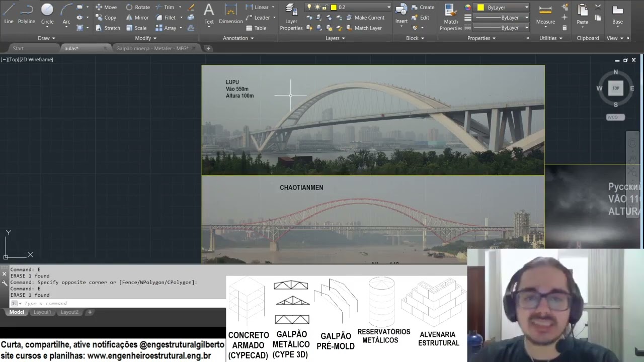Image resolution: width=644 pixels, height=362 pixels.
Task: Click the Erase pencil-eraser icon
Action: point(191,7)
